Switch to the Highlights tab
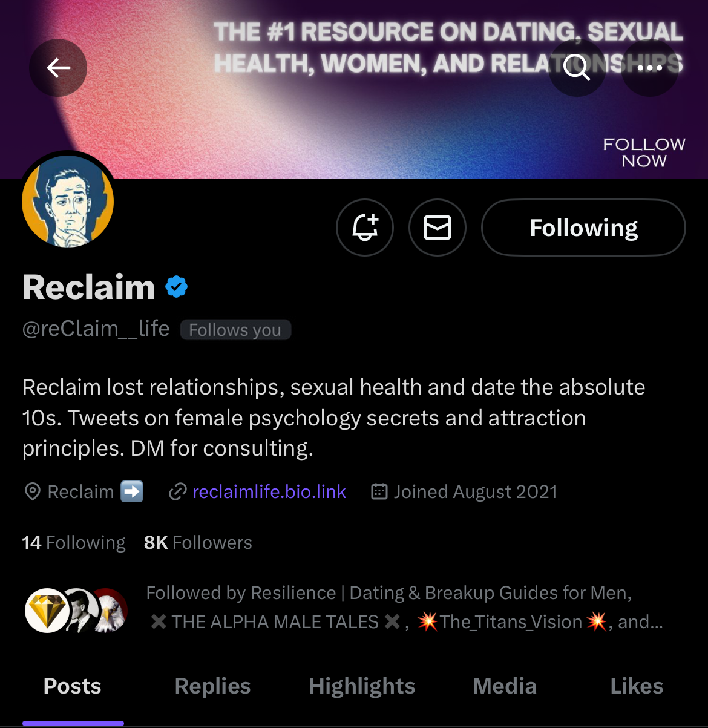Viewport: 708px width, 728px height. pos(362,686)
